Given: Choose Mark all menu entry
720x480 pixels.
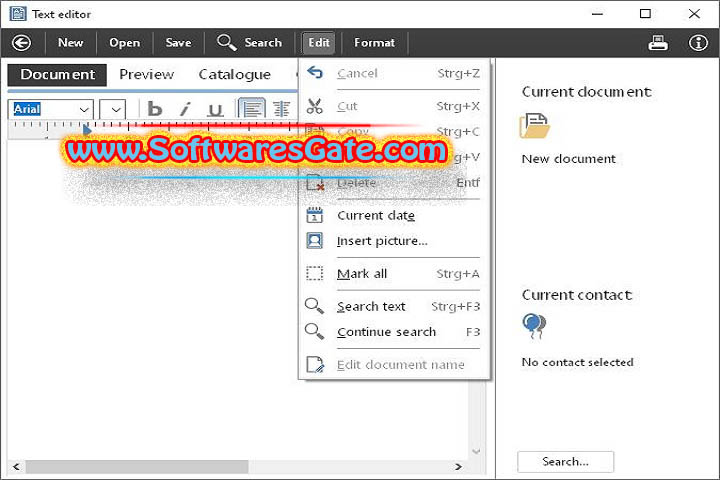Looking at the screenshot, I should pos(394,274).
